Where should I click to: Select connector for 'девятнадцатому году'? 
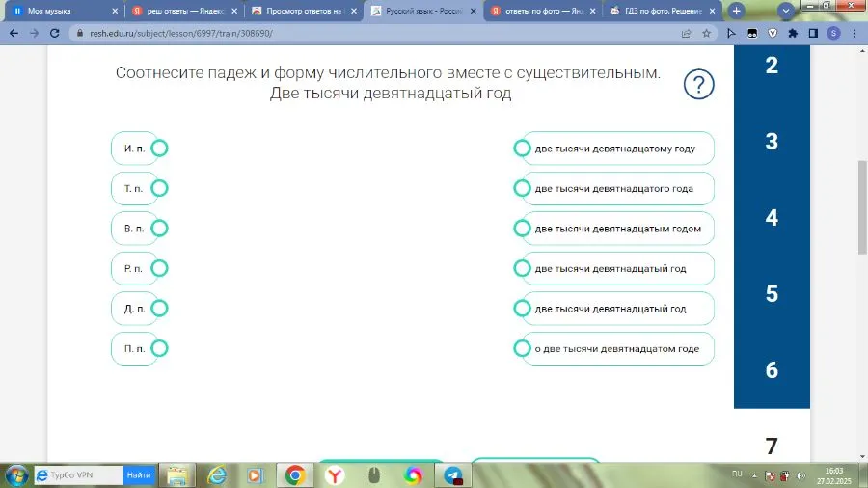[522, 149]
